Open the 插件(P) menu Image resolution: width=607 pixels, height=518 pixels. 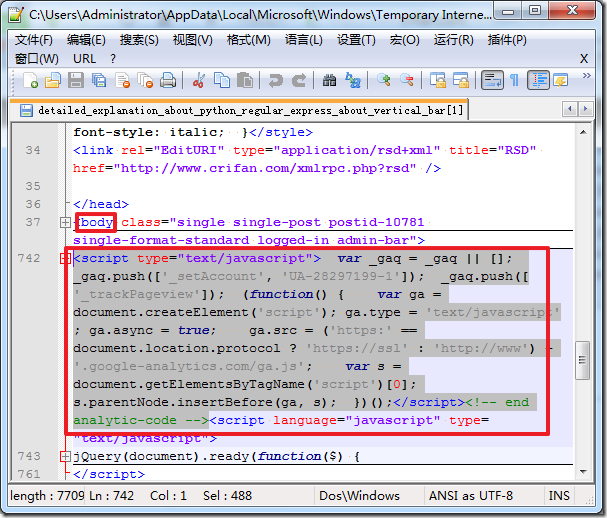[507, 40]
